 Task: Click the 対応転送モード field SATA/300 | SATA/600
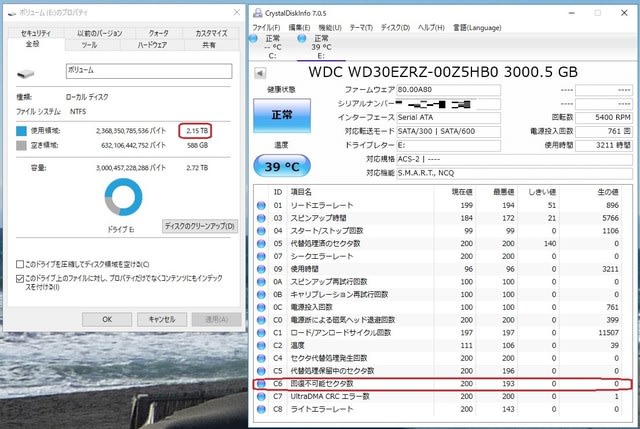tap(449, 131)
